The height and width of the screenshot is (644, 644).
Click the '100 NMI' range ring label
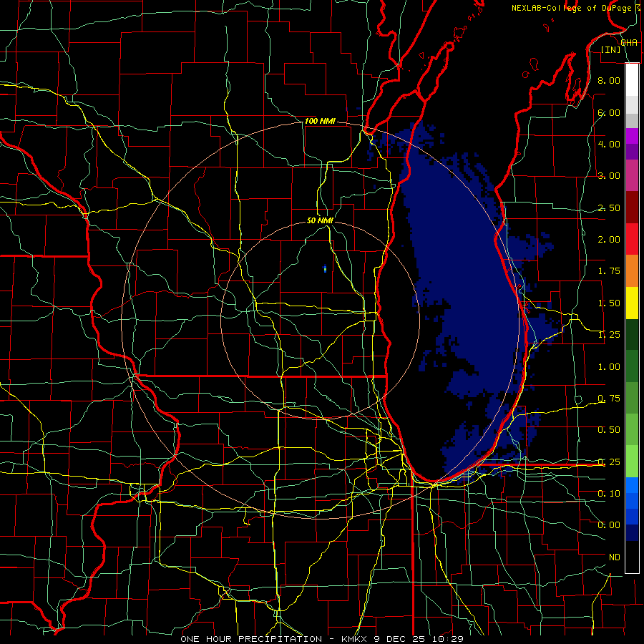point(320,121)
